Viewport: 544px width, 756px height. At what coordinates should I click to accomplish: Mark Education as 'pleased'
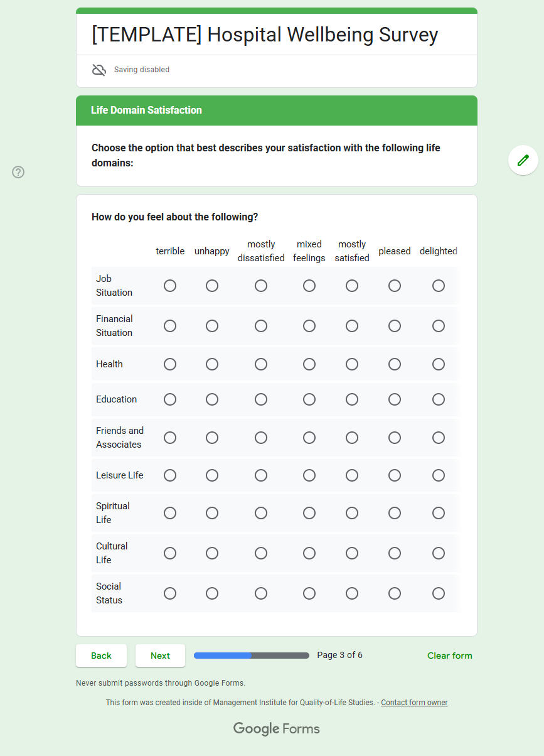point(395,399)
